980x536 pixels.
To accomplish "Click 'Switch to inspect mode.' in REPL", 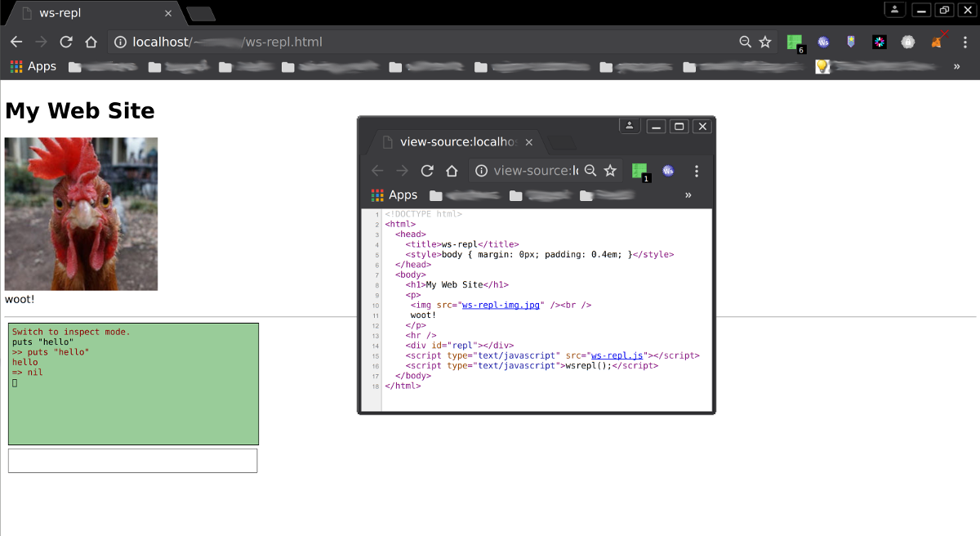I will [x=71, y=332].
